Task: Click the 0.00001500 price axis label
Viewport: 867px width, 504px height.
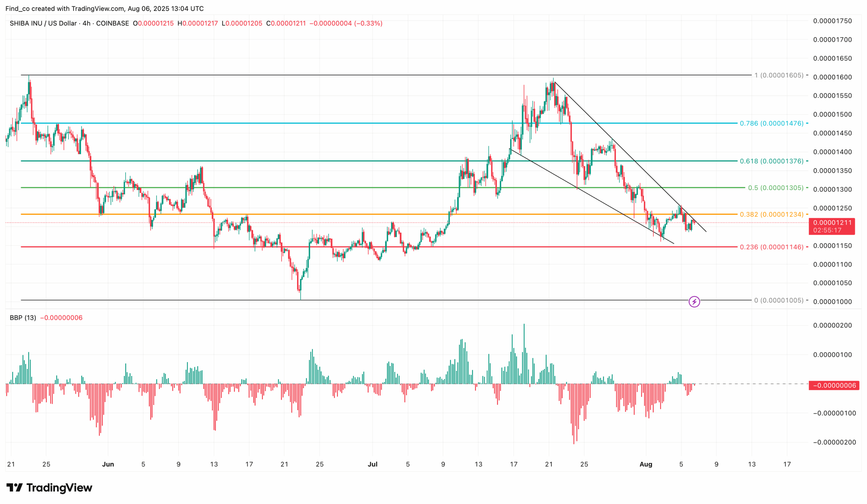Action: [x=832, y=114]
